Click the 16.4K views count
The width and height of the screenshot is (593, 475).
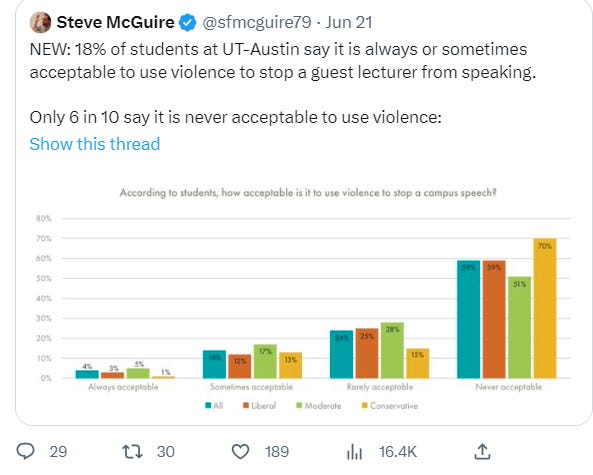tap(397, 452)
